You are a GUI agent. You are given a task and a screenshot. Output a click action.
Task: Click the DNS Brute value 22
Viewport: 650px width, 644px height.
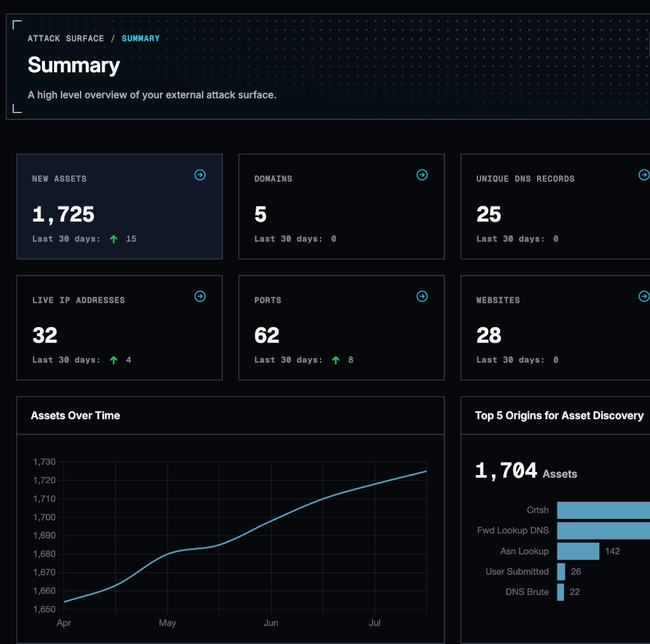pyautogui.click(x=574, y=592)
